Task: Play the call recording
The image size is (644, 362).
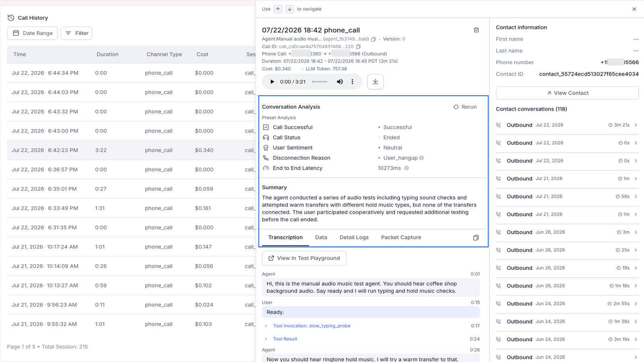Action: 272,82
